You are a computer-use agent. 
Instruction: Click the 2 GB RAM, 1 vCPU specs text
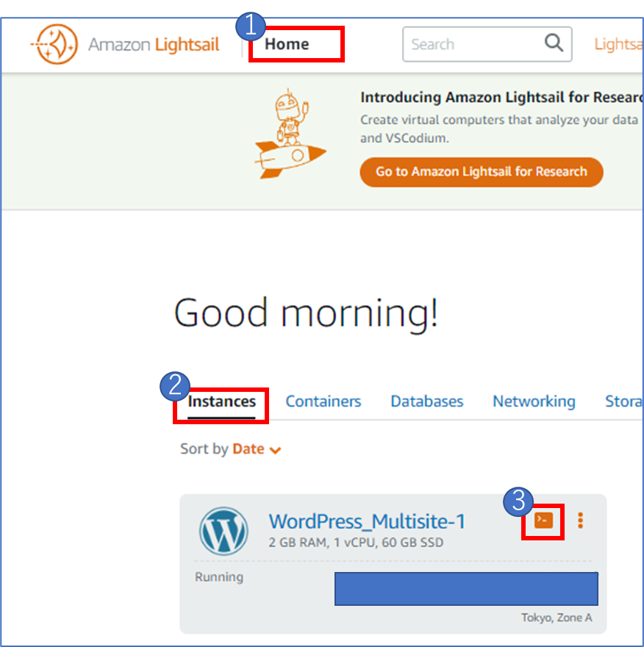click(x=356, y=542)
